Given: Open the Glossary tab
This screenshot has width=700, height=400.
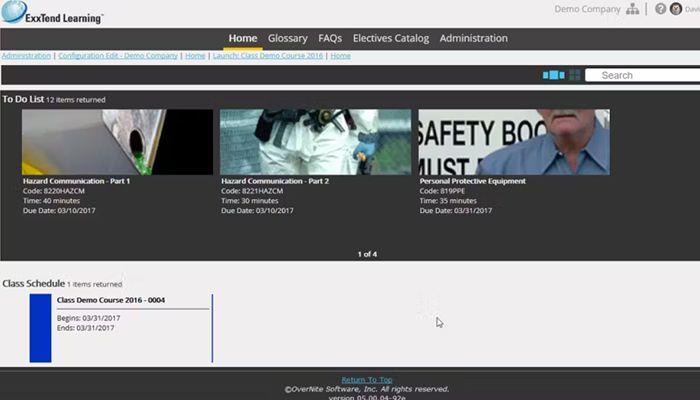Looking at the screenshot, I should tap(288, 38).
